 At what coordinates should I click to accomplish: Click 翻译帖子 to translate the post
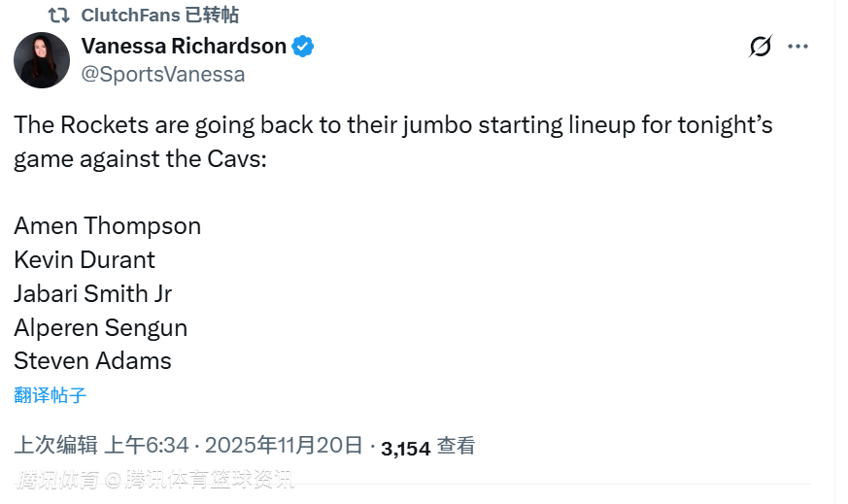[51, 394]
